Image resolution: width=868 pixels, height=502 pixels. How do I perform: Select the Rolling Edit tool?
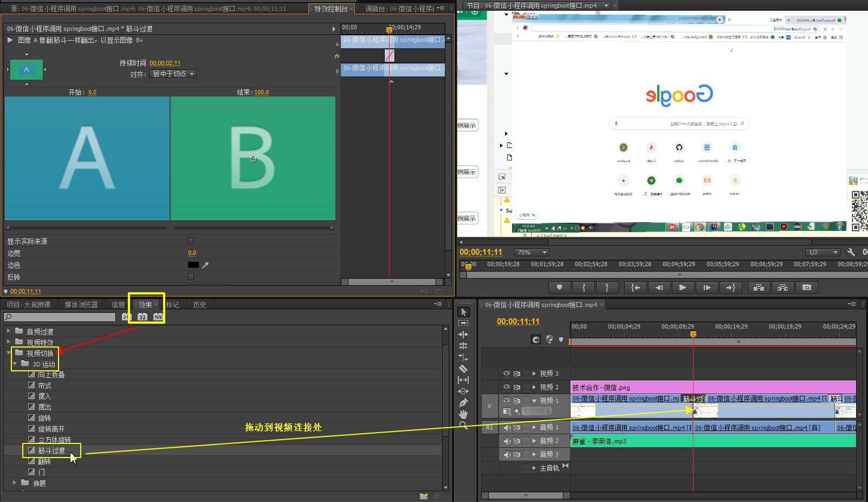pos(463,346)
